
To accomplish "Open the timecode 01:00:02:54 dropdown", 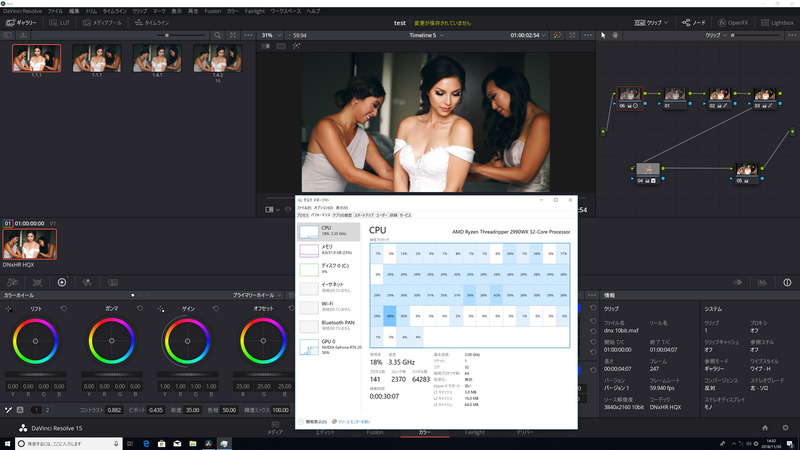I will point(528,35).
